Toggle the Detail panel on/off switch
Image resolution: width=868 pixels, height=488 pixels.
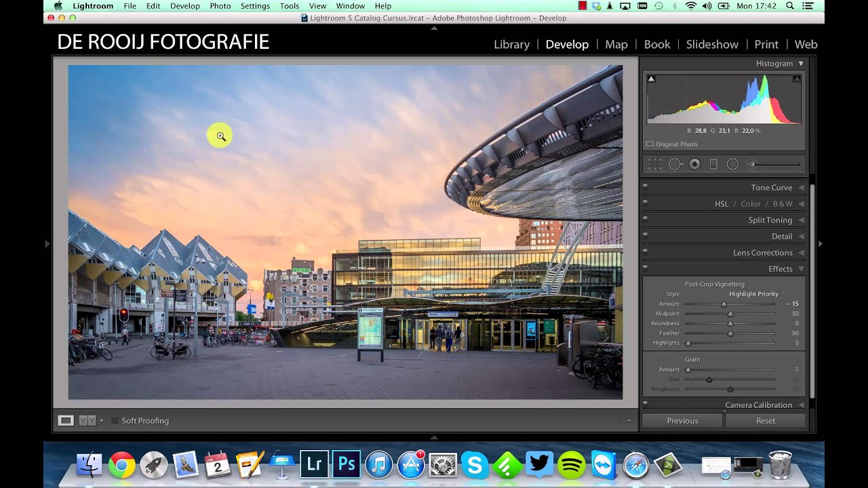click(x=645, y=235)
